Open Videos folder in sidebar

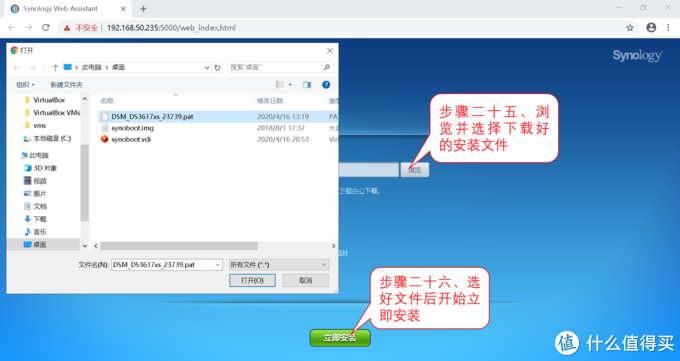tap(36, 180)
